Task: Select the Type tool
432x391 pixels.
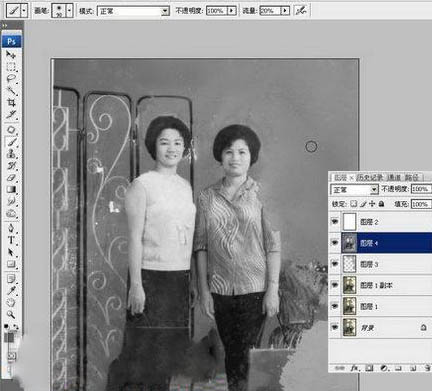Action: (x=11, y=240)
